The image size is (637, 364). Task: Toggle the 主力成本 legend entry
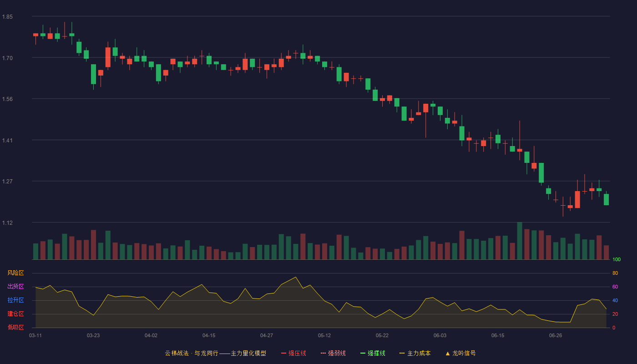(415, 353)
